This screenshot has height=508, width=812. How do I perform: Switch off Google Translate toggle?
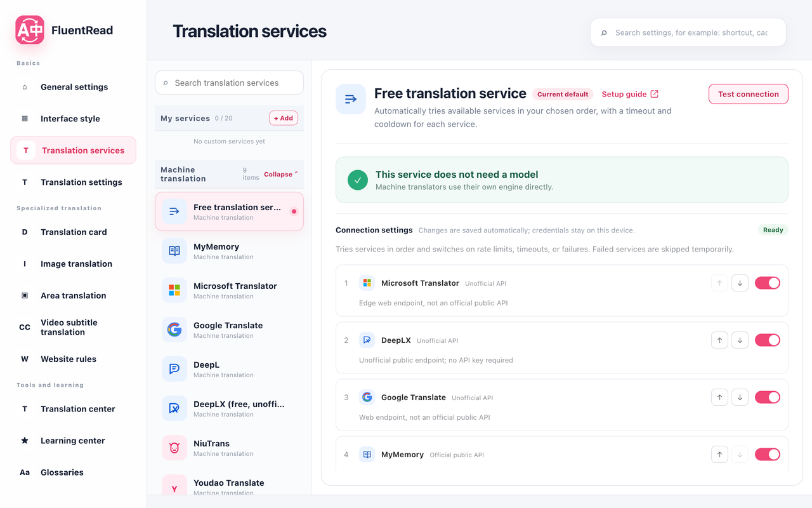[768, 398]
